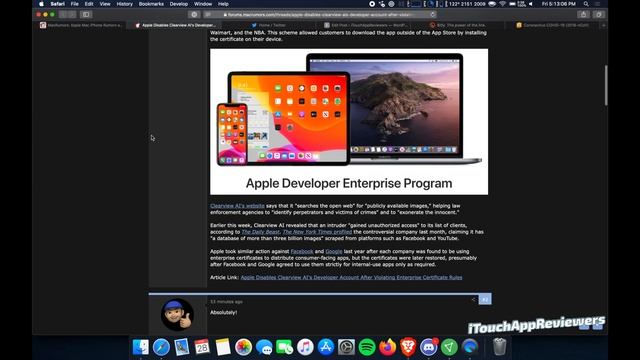Click the Safari share button

pos(583,14)
